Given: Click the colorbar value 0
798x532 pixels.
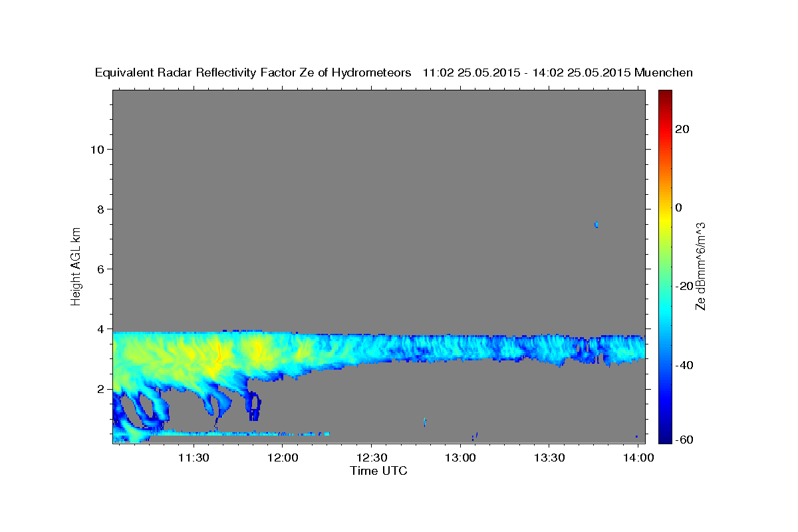Looking at the screenshot, I should (678, 207).
